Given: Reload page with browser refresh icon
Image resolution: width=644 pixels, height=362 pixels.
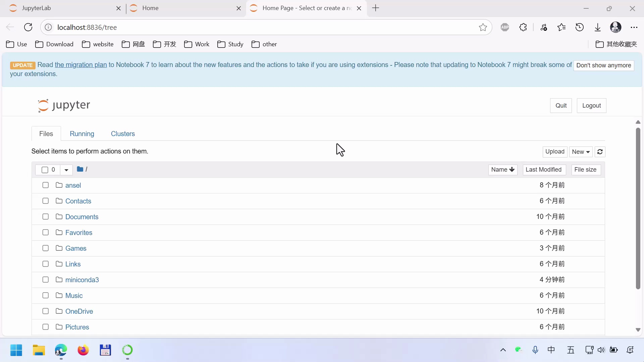Looking at the screenshot, I should (x=28, y=27).
